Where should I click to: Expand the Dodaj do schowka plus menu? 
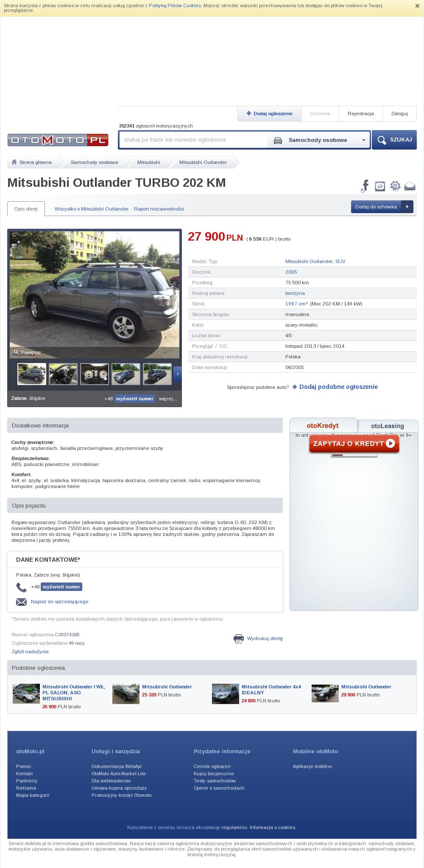pyautogui.click(x=407, y=207)
